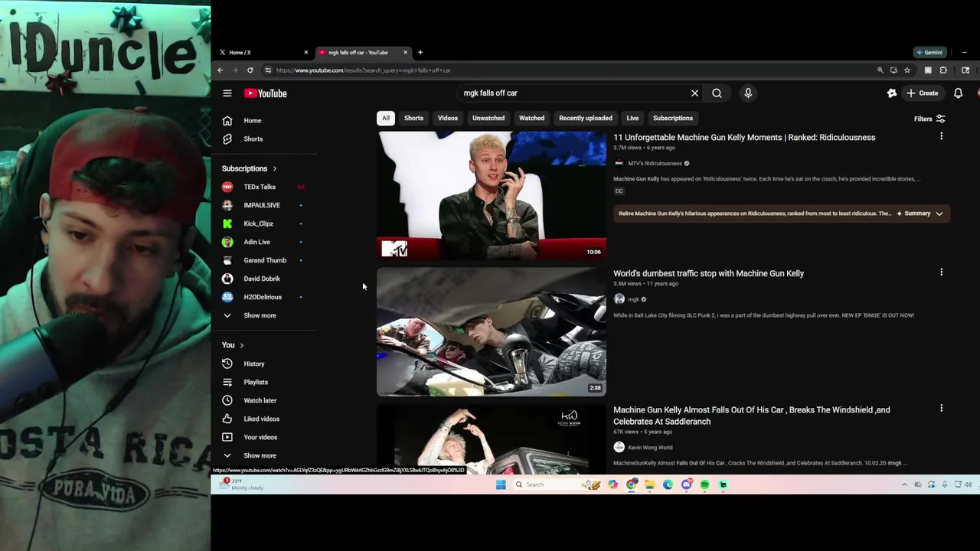
Task: Select the Watched filter chip
Action: point(531,118)
